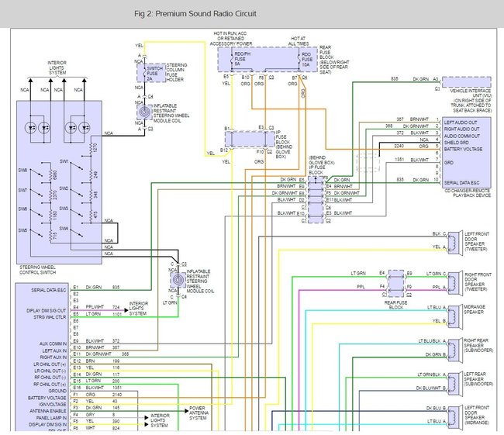Click the Fig 2 Premium Sound Radio Circuit title
The height and width of the screenshot is (435, 504).
point(195,13)
